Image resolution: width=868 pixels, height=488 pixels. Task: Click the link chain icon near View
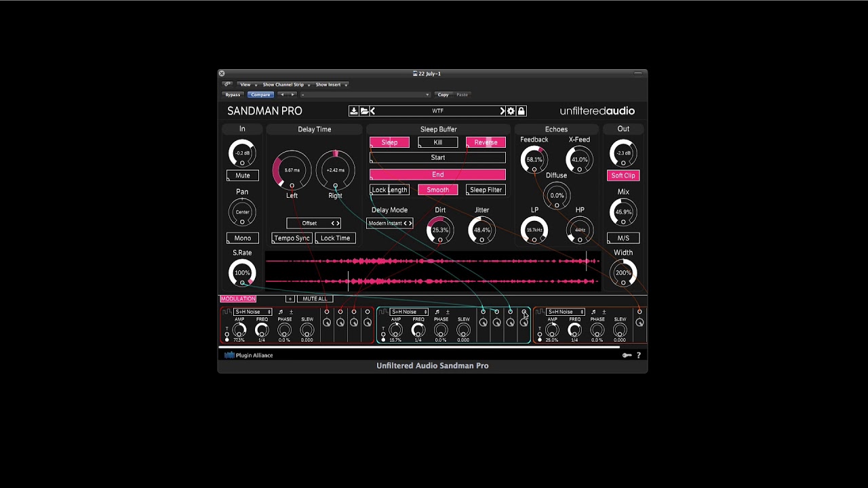pyautogui.click(x=227, y=85)
